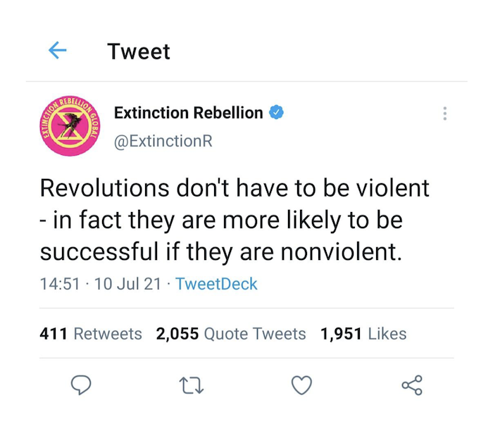This screenshot has height=448, width=493.
Task: Visit the @ExtinctionR handle
Action: [x=163, y=141]
